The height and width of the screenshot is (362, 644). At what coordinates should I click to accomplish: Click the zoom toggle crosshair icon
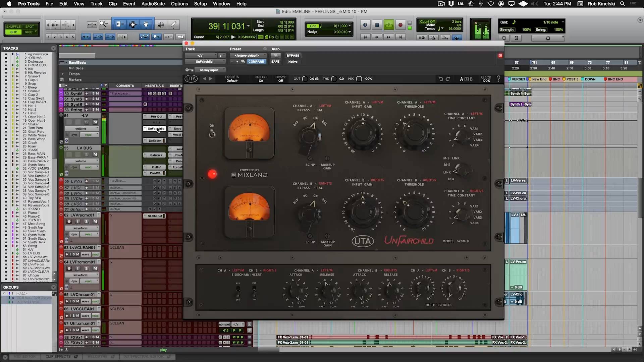tap(92, 24)
